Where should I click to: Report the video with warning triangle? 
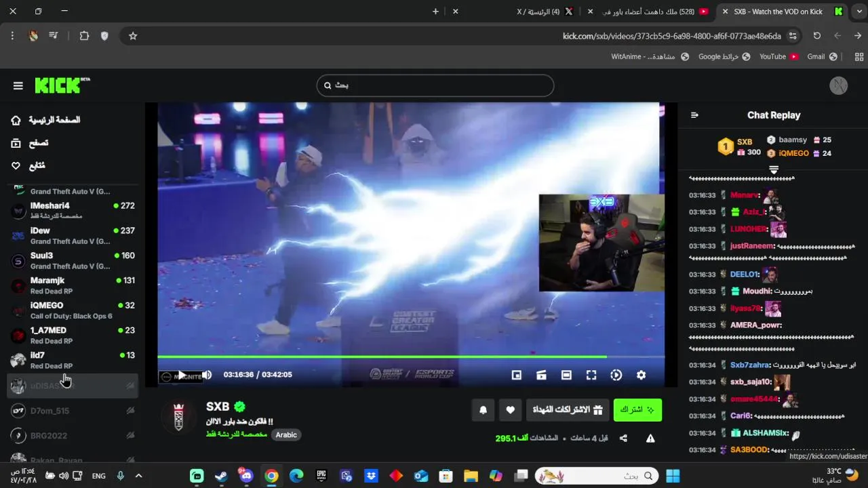click(x=650, y=439)
